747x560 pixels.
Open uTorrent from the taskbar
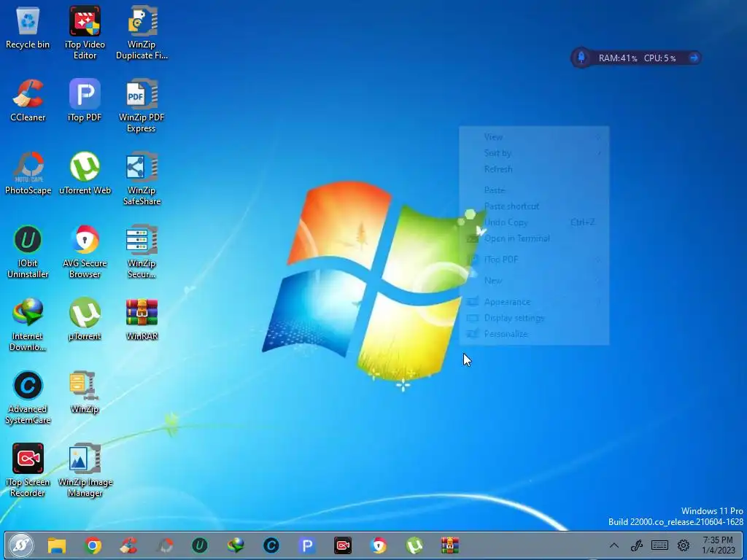coord(414,545)
